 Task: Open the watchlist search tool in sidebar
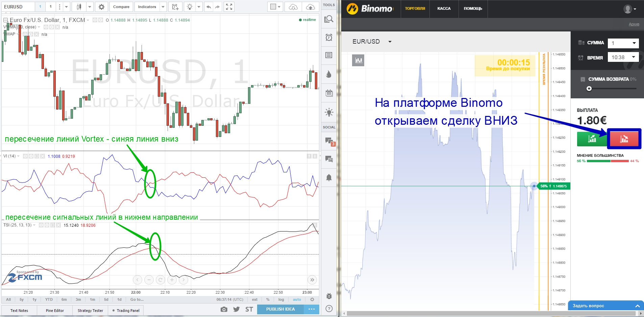coord(329,19)
